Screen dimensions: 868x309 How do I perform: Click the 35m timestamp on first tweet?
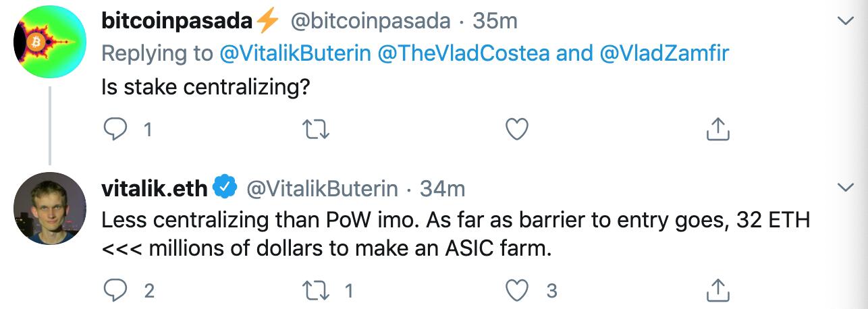pos(495,22)
